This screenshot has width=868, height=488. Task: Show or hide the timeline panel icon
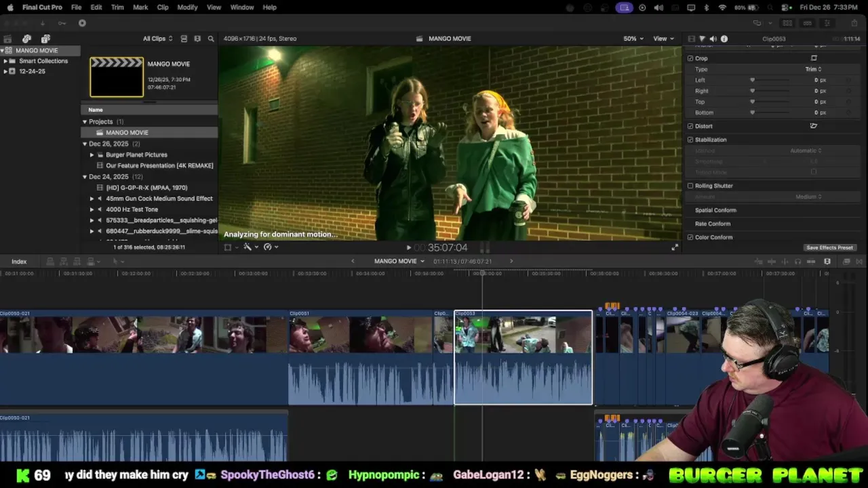click(807, 23)
